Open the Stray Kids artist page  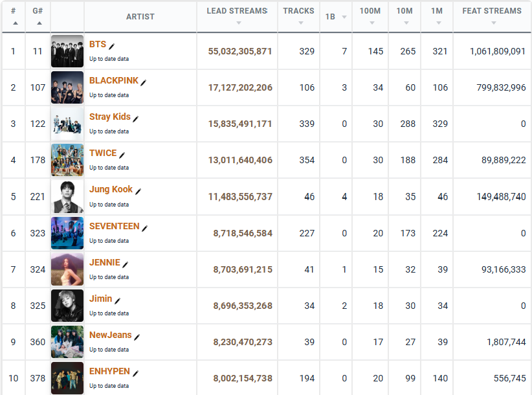click(x=110, y=117)
